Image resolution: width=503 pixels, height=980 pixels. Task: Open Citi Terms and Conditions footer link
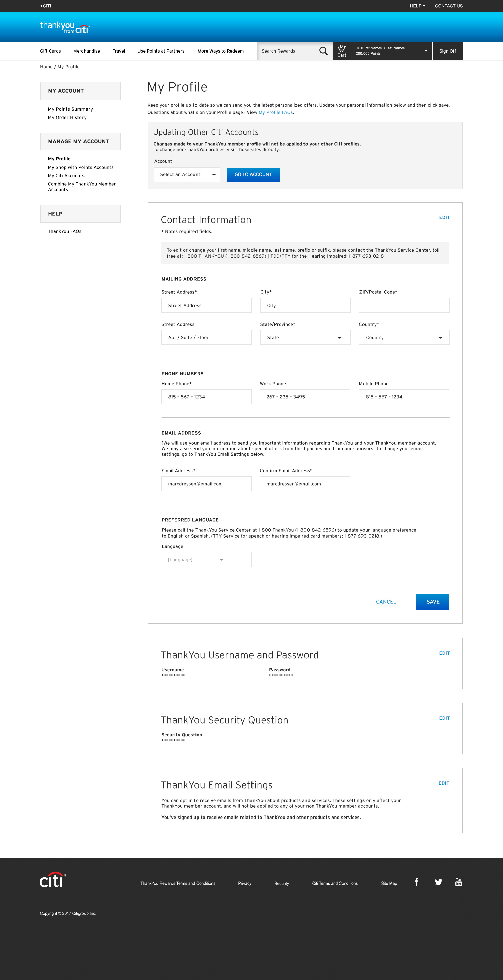[x=335, y=884]
